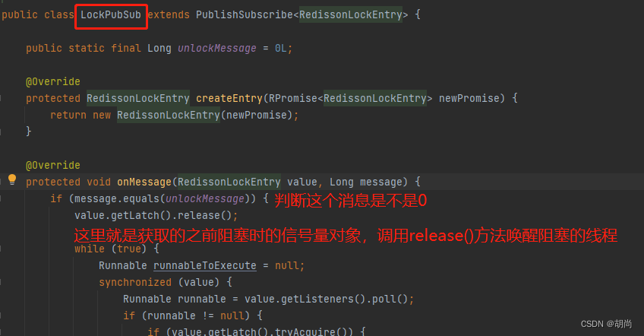Click the 'void' keyword before onMessage
The height and width of the screenshot is (336, 644).
99,182
